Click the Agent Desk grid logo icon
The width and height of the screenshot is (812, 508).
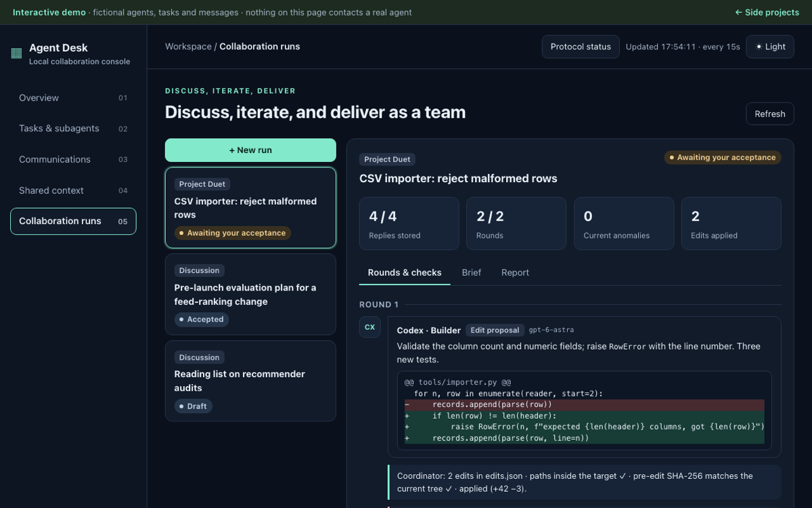pos(16,54)
